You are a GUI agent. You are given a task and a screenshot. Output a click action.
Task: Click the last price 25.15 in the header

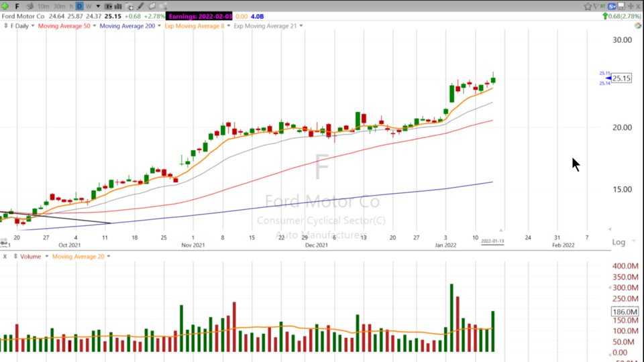click(113, 16)
